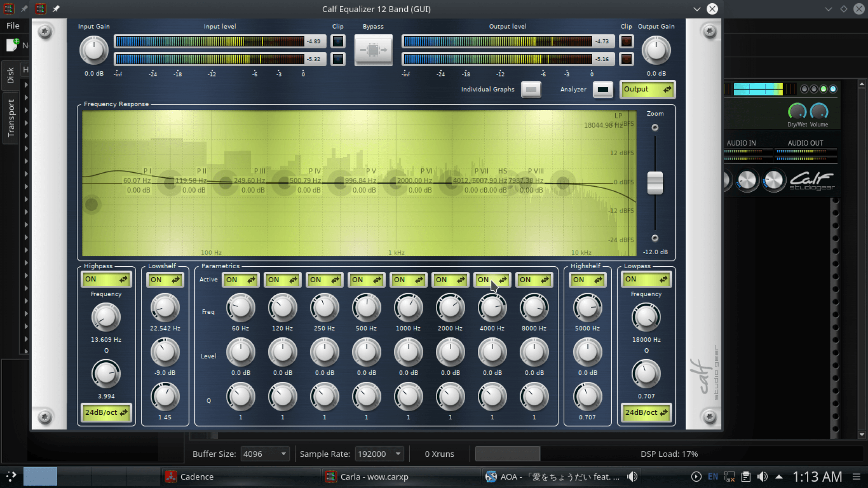Click the pin icon in the title bar
The width and height of the screenshot is (868, 488).
coord(56,9)
